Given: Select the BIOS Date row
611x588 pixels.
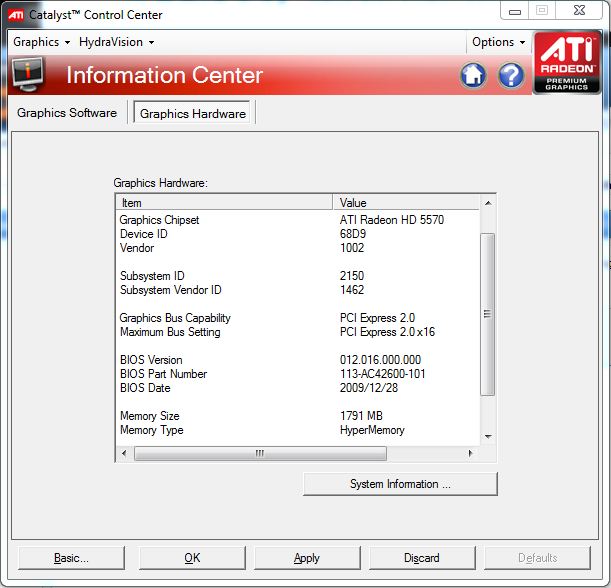Looking at the screenshot, I should 298,388.
